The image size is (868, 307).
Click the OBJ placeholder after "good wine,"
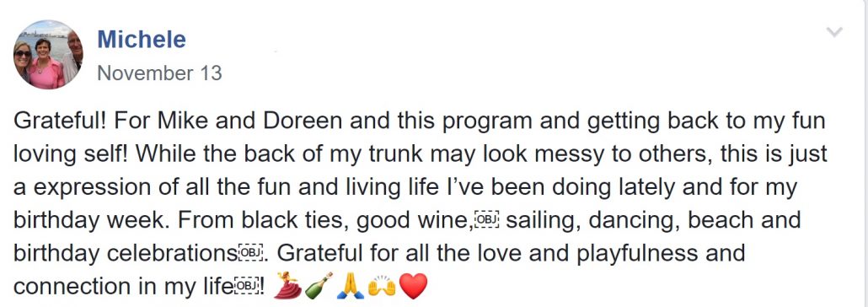click(487, 221)
